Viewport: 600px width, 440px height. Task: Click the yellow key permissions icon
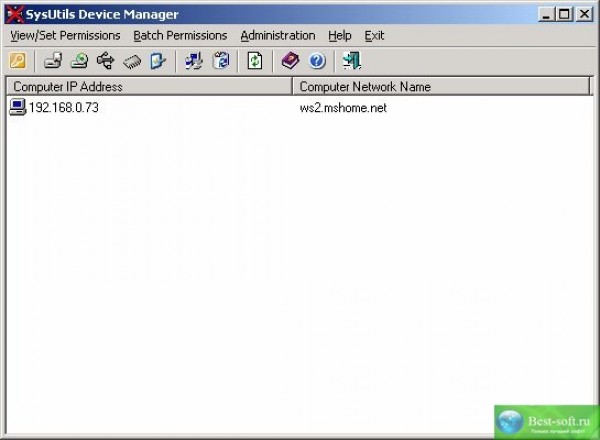click(18, 61)
